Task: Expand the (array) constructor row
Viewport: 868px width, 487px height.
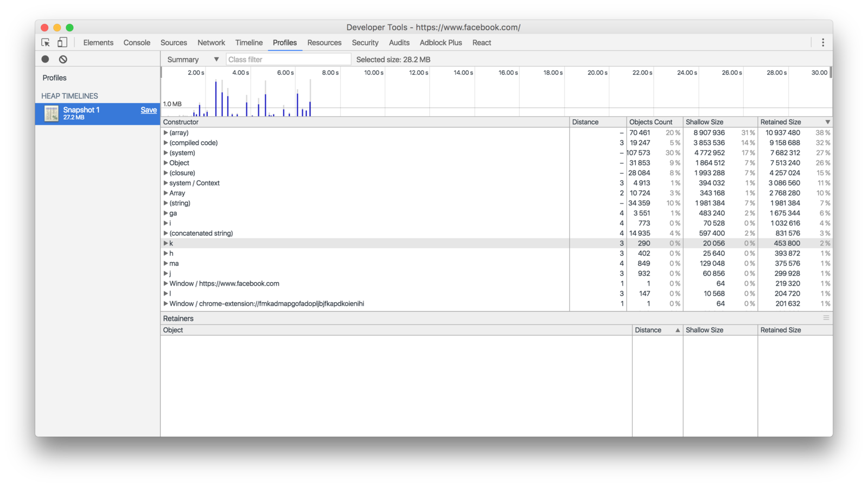Action: [x=165, y=132]
